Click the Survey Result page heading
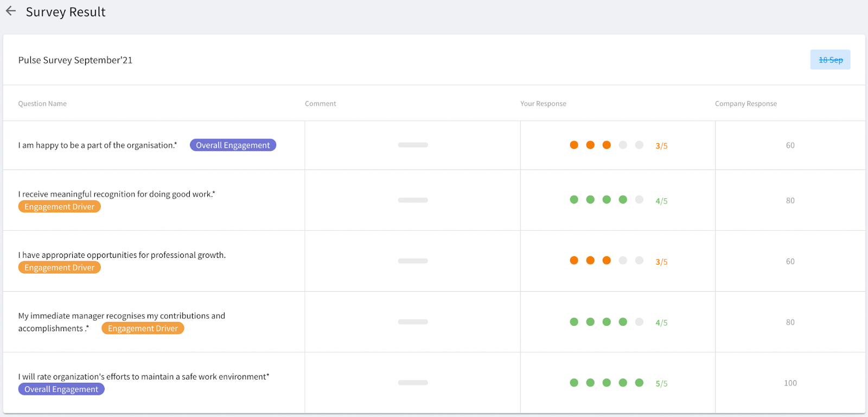 [66, 12]
